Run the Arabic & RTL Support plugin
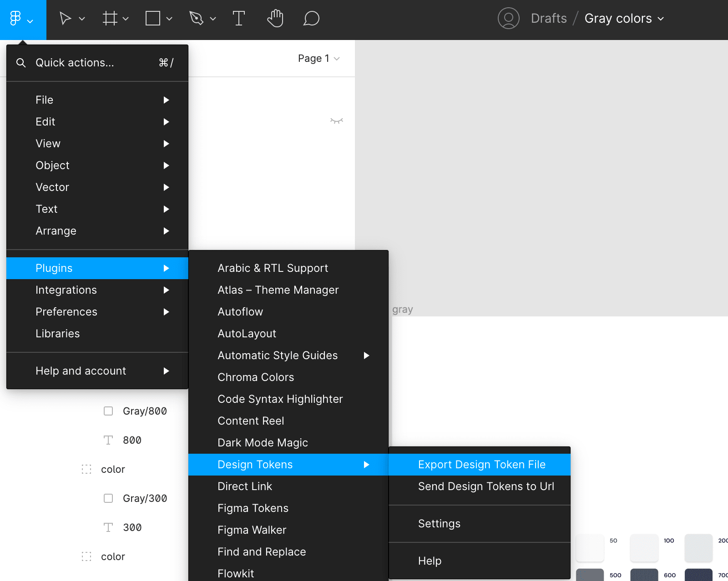The height and width of the screenshot is (581, 728). (x=288, y=268)
